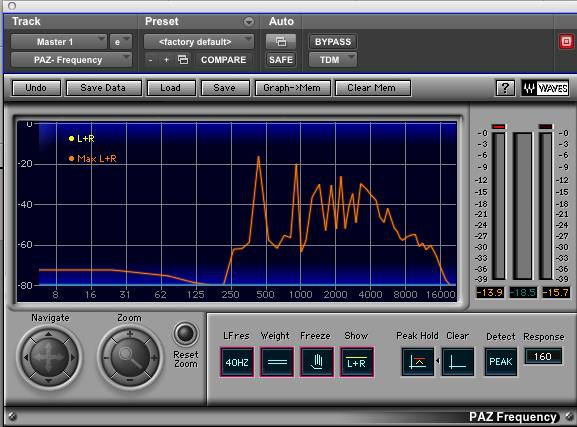Toggle the Weight button
Viewport: 577px width, 427px height.
tap(277, 362)
